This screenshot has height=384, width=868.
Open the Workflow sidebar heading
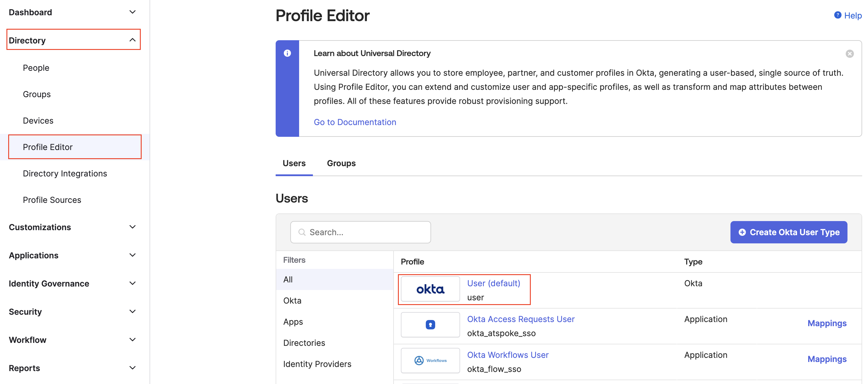pos(28,340)
